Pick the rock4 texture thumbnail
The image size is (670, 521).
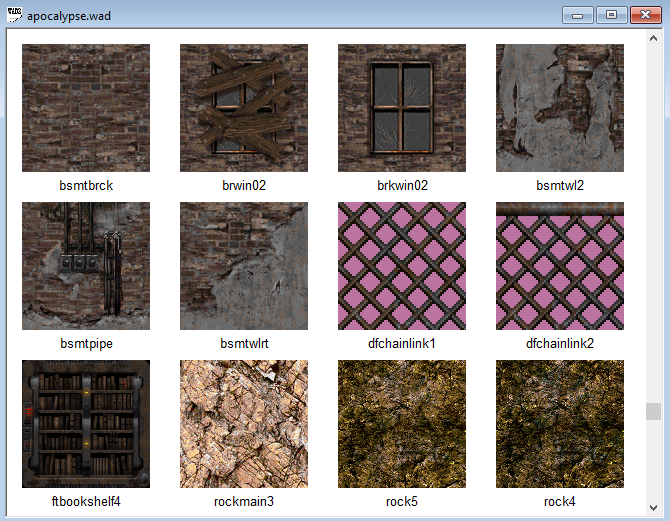560,424
